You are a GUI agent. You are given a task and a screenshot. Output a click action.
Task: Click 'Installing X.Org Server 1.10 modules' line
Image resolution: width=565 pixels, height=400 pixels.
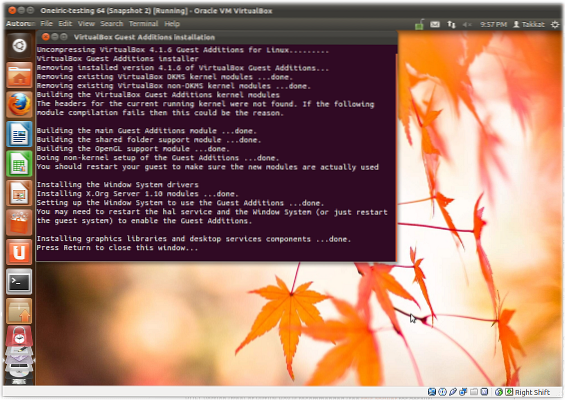coord(137,194)
